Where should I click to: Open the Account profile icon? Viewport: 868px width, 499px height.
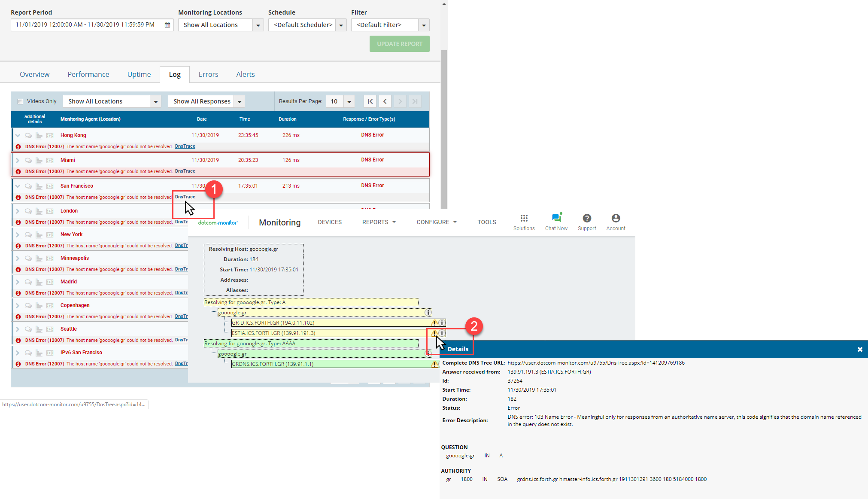616,218
